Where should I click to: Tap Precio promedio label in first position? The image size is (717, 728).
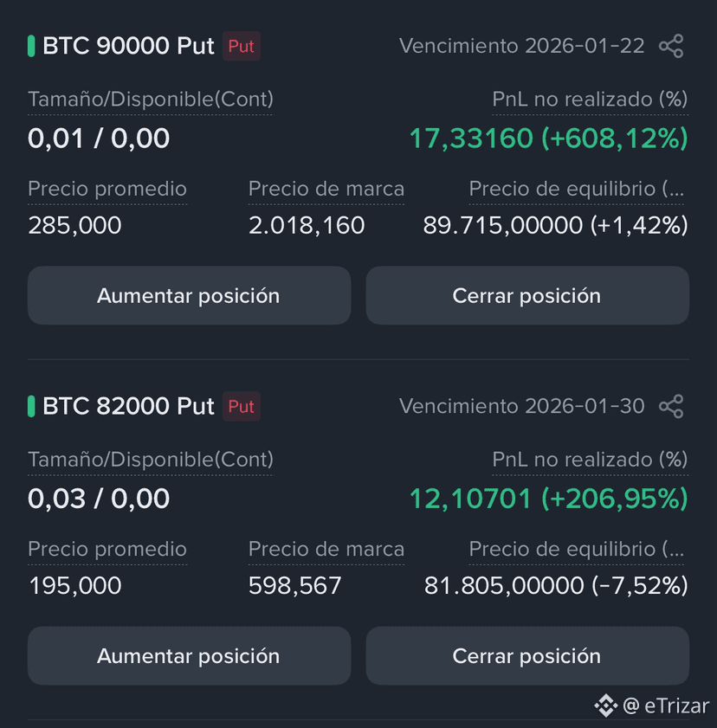(107, 189)
